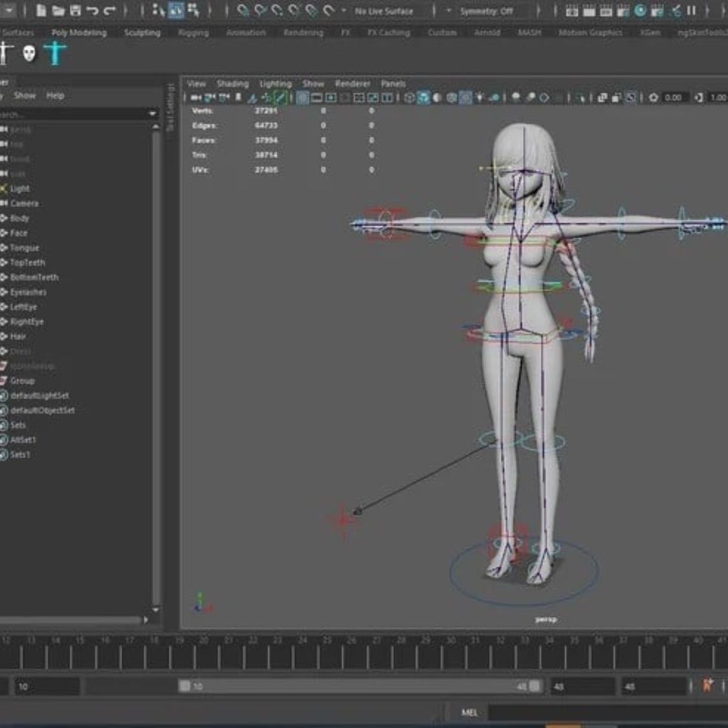
Task: Toggle the film gate icon in panel toolbar
Action: [316, 98]
